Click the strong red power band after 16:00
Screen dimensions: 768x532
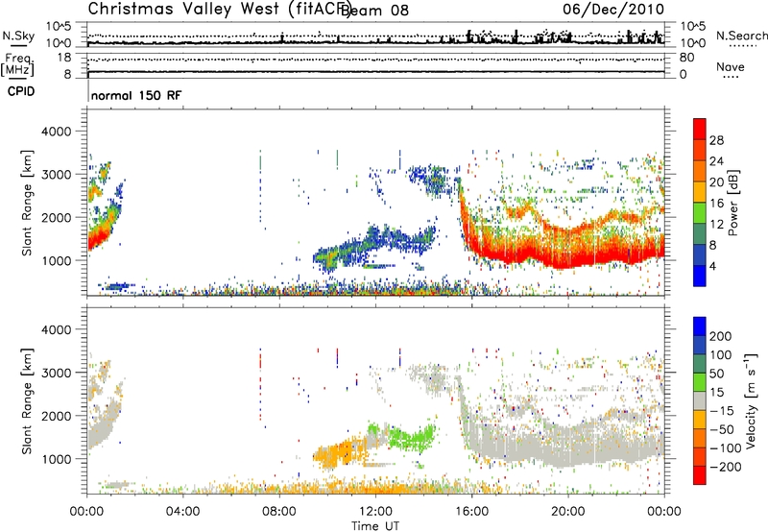[x=568, y=255]
